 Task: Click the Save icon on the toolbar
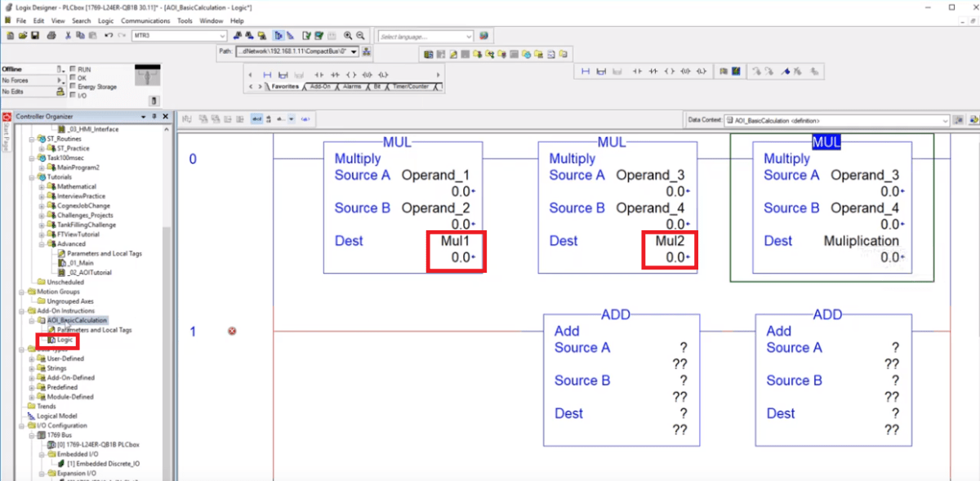(34, 35)
